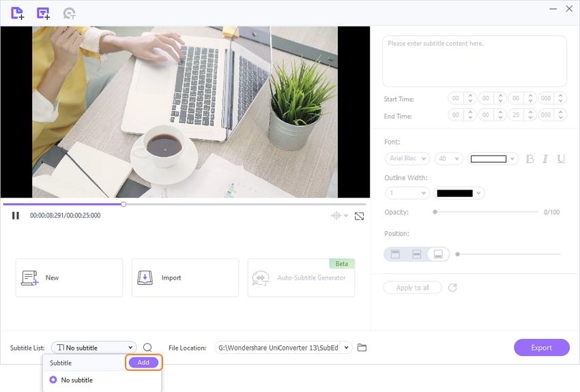The image size is (580, 392).
Task: Set subtitle position to top
Action: click(x=395, y=254)
